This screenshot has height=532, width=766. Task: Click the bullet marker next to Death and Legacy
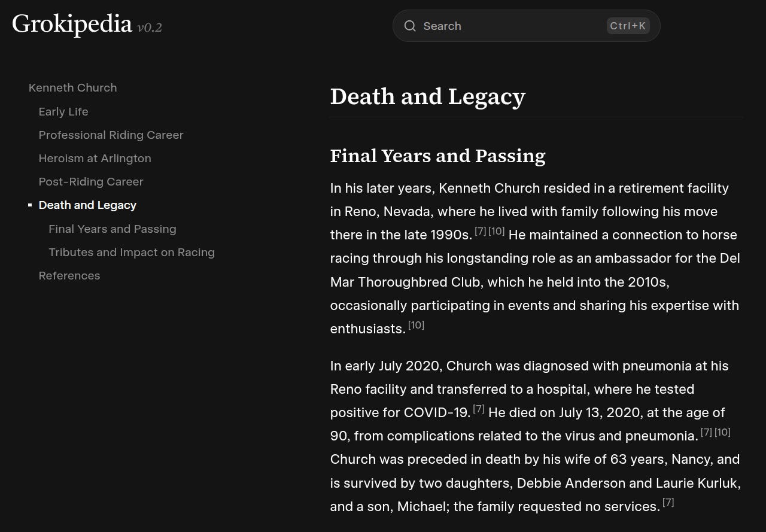(29, 205)
